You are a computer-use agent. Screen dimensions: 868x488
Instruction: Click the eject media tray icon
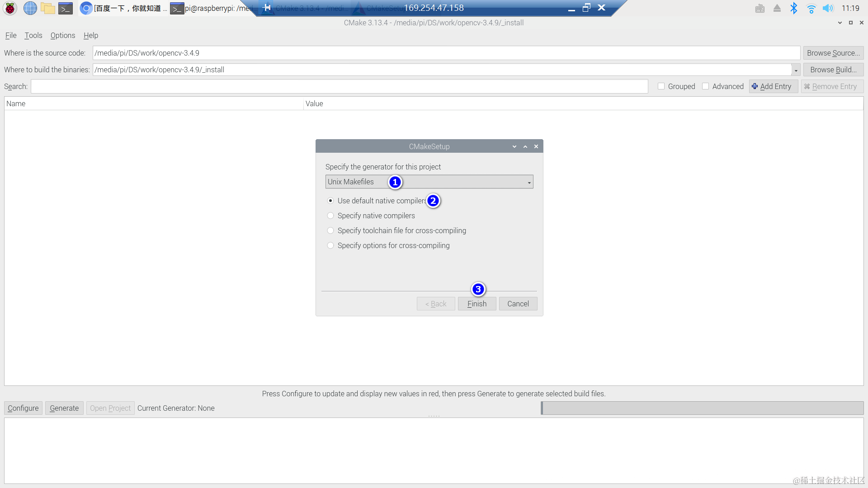coord(777,8)
